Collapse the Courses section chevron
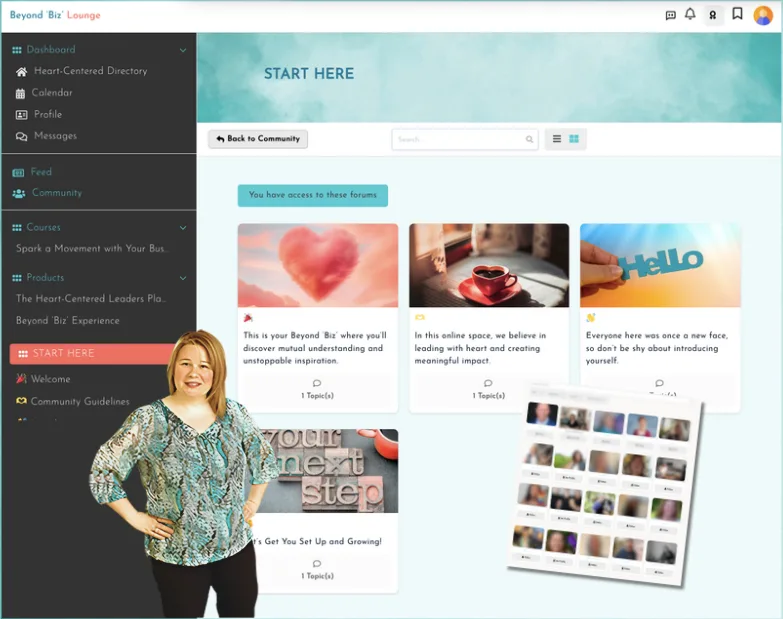The height and width of the screenshot is (619, 783). (x=182, y=228)
